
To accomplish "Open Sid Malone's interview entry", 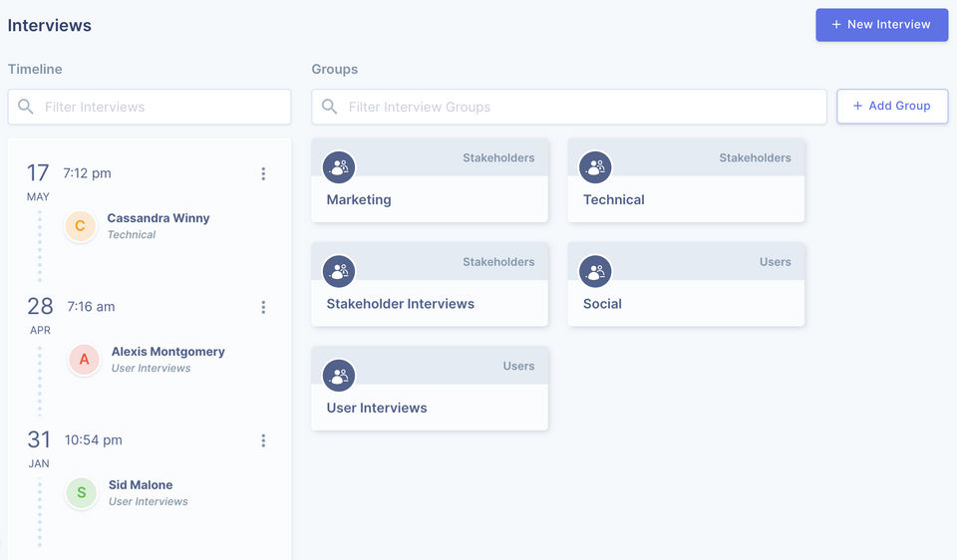I will point(141,485).
